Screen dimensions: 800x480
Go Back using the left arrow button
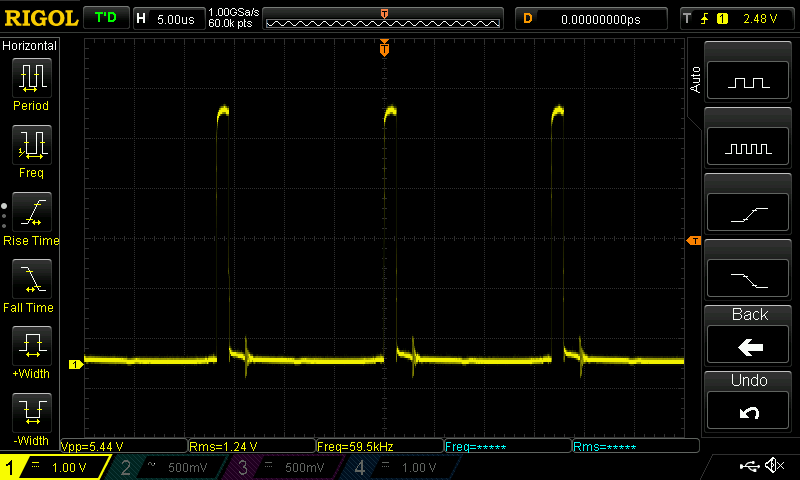(748, 346)
